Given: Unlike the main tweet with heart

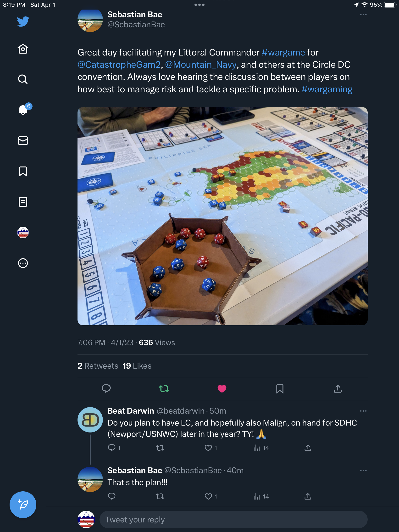Looking at the screenshot, I should (x=222, y=389).
